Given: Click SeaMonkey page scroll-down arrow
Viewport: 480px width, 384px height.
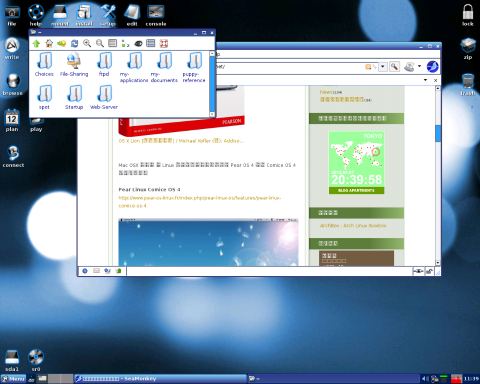Looking at the screenshot, I should click(x=438, y=263).
